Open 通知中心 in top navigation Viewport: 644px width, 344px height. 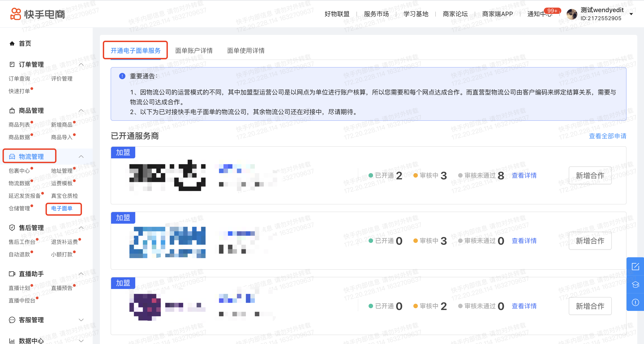coord(540,14)
